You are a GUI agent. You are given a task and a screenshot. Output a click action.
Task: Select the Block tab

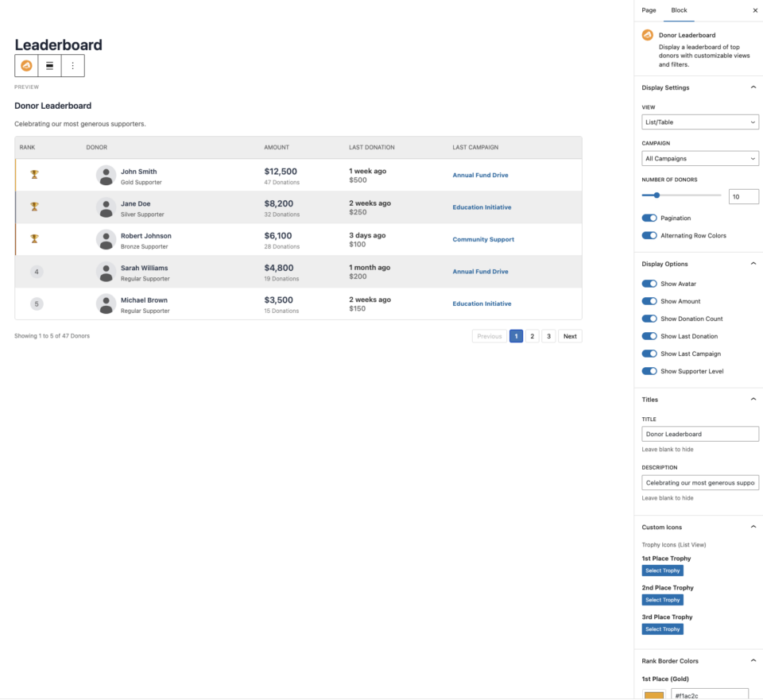pyautogui.click(x=679, y=10)
